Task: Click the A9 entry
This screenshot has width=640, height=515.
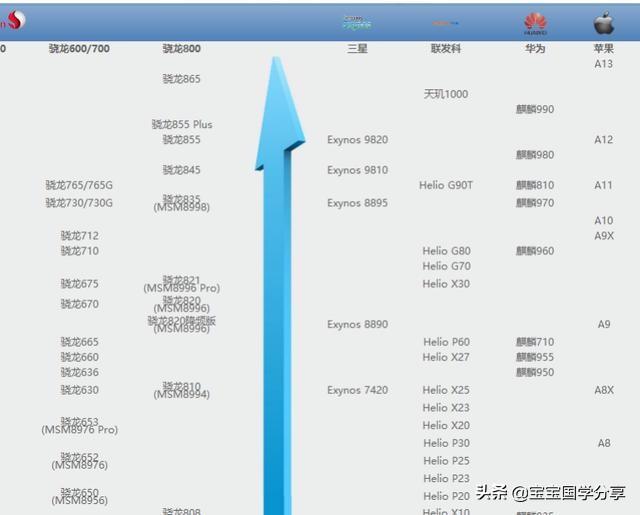Action: (604, 324)
